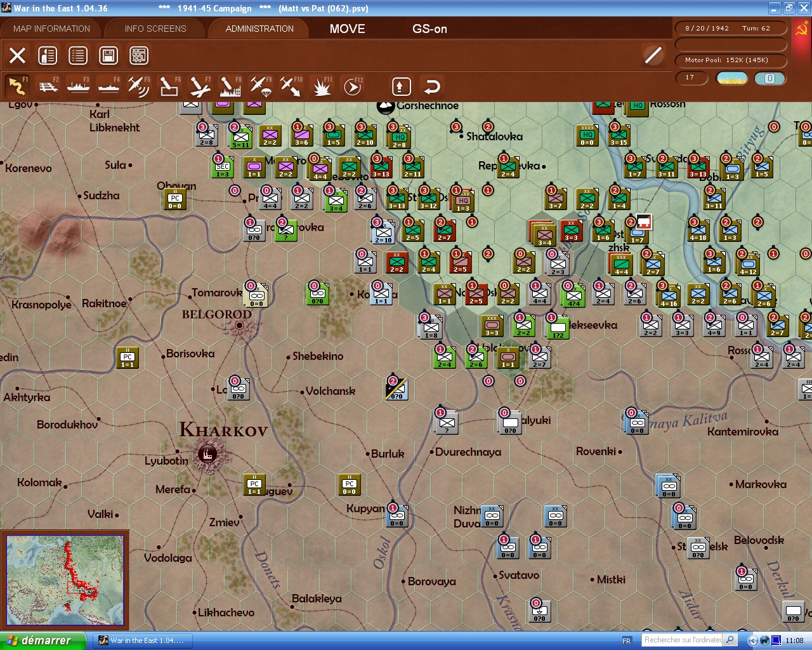Select PC counter near Oboyan
The image size is (812, 650).
(x=175, y=199)
